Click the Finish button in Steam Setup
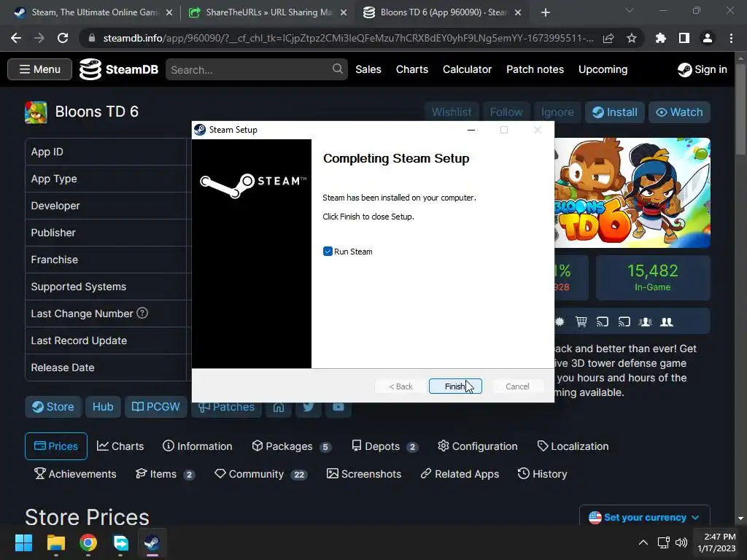Image resolution: width=747 pixels, height=560 pixels. click(455, 386)
